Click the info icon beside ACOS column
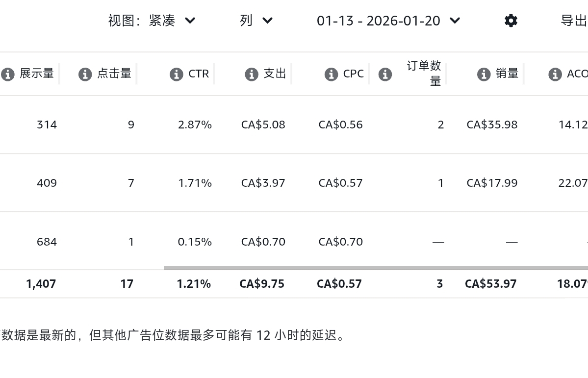Image resolution: width=588 pixels, height=378 pixels. (x=555, y=74)
